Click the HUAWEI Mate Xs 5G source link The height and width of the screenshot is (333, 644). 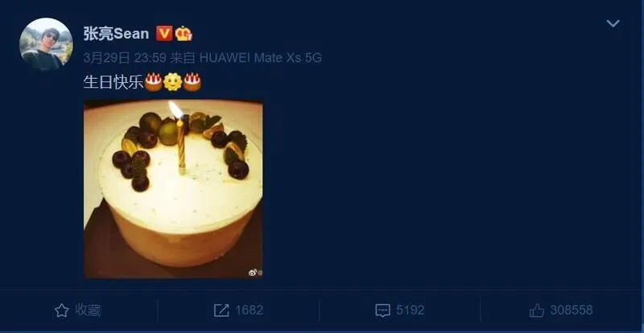pos(260,58)
